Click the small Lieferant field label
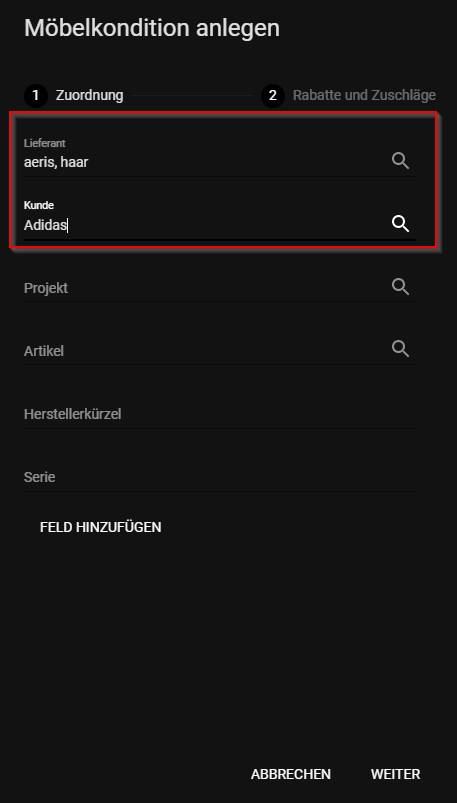Screen dimensions: 457x803 point(45,143)
